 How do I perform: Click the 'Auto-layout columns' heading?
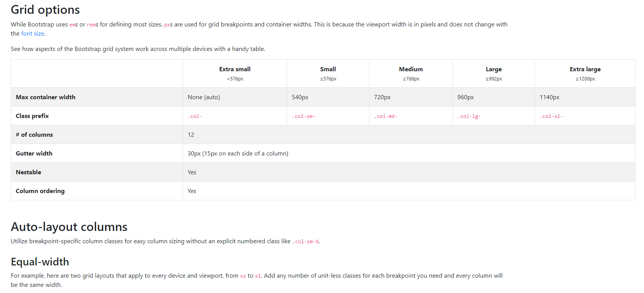click(69, 227)
